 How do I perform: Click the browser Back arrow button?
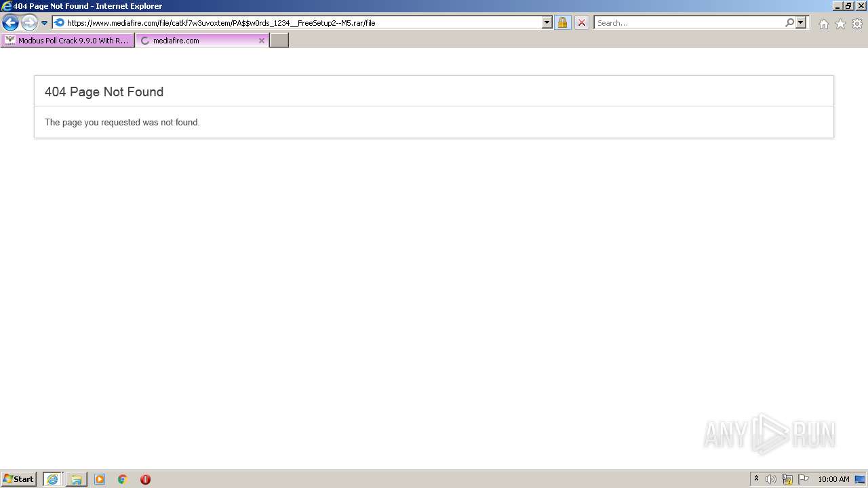10,22
